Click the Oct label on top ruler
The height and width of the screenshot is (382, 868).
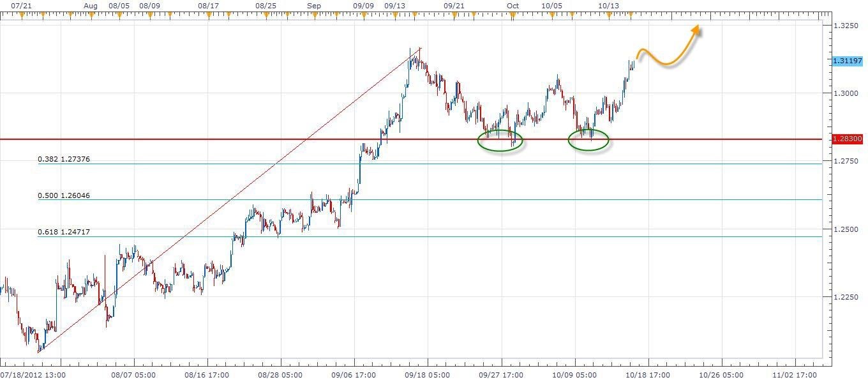pyautogui.click(x=513, y=5)
